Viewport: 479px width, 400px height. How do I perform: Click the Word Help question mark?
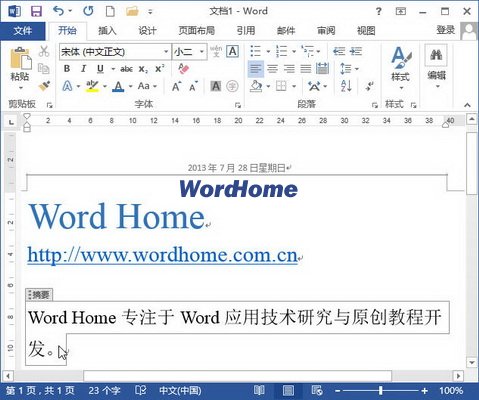pos(378,12)
